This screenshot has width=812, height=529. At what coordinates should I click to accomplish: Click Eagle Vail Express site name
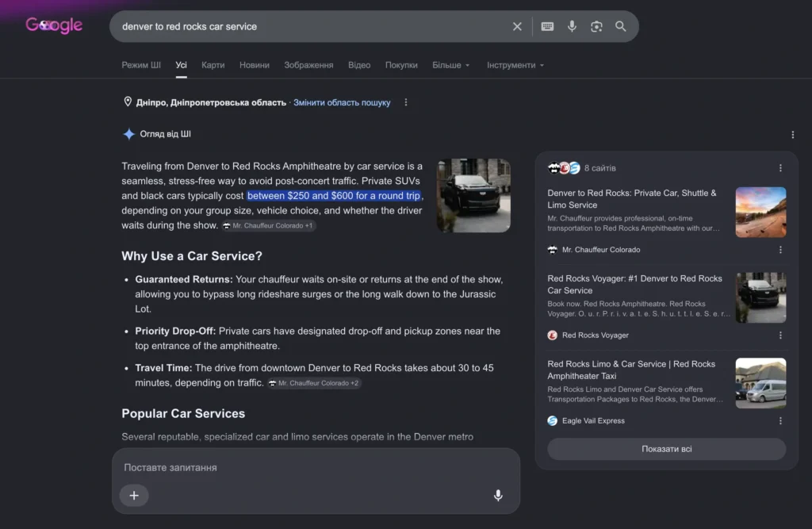click(593, 420)
